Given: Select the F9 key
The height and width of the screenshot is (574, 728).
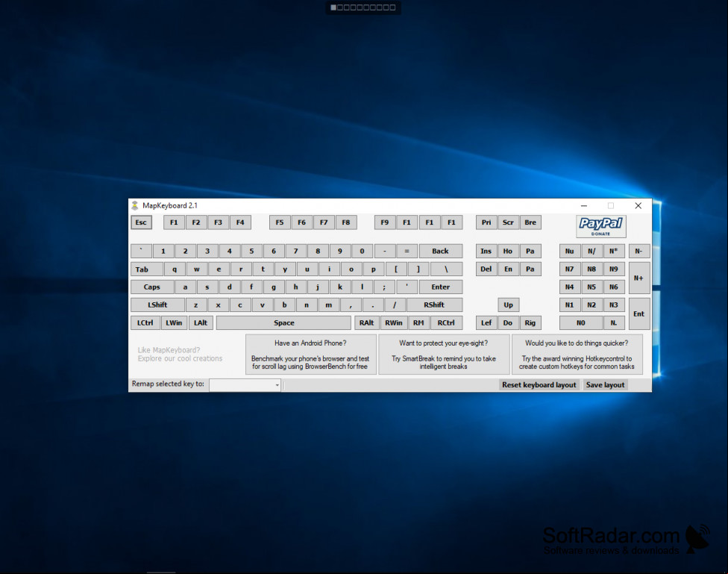Looking at the screenshot, I should pyautogui.click(x=385, y=222).
